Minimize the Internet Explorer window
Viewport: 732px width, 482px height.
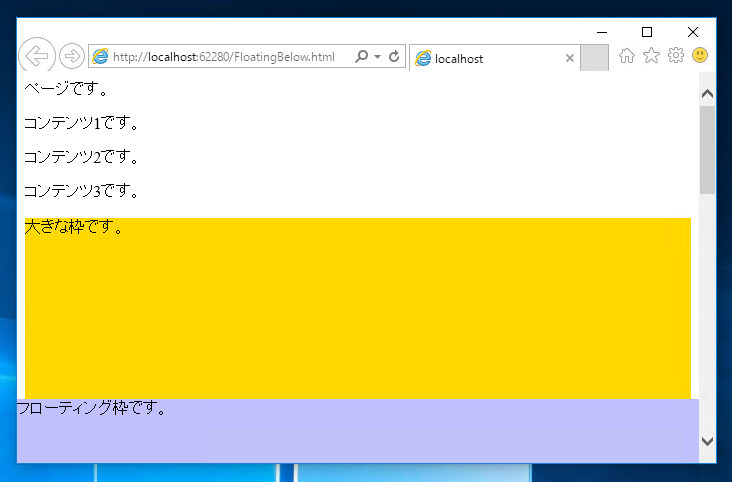[x=602, y=32]
